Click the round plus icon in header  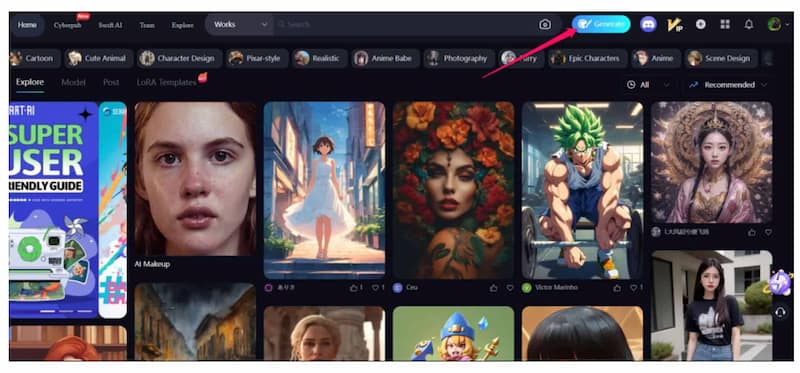pos(701,24)
